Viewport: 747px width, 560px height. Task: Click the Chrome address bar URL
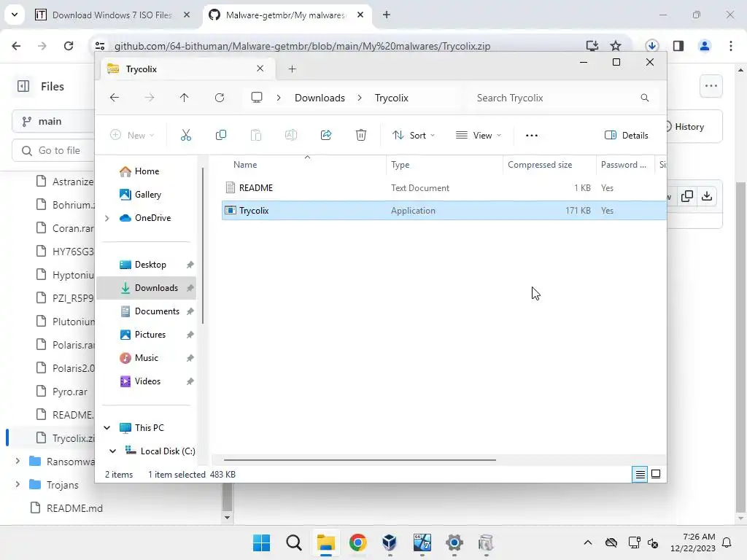coord(302,46)
